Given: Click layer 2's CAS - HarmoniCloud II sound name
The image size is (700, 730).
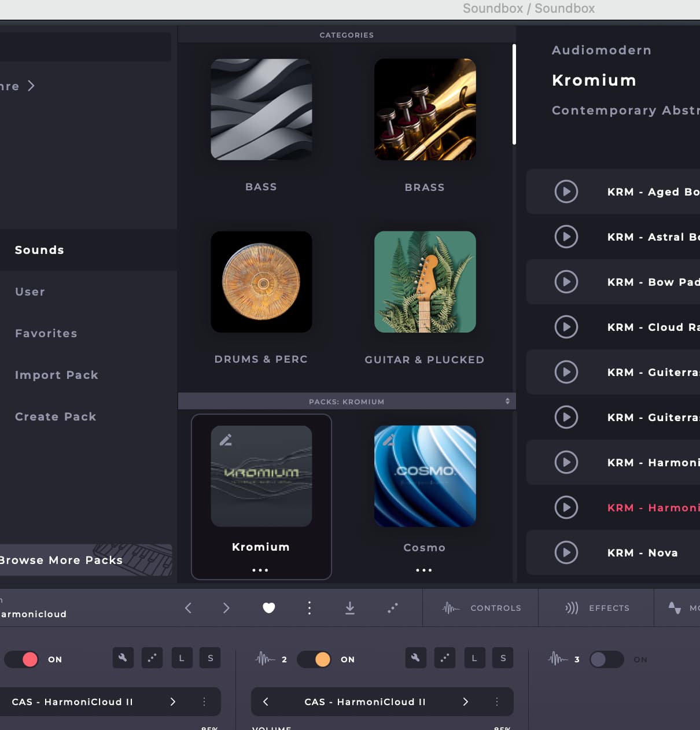Looking at the screenshot, I should 365,702.
